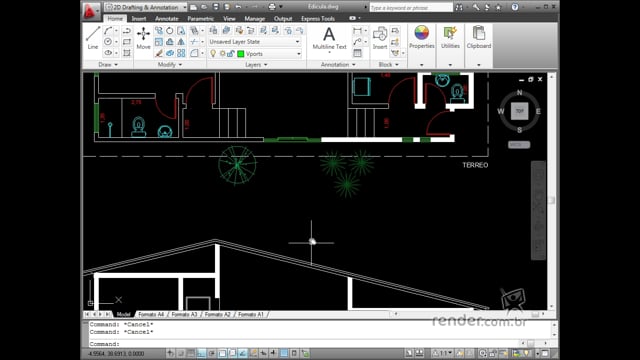640x360 pixels.
Task: Open the Formato A1 layout tab
Action: click(x=251, y=314)
